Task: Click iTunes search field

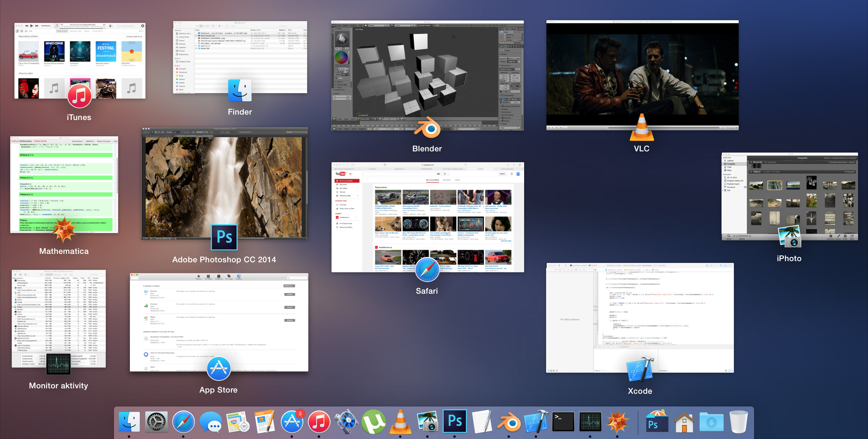Action: pos(127,26)
